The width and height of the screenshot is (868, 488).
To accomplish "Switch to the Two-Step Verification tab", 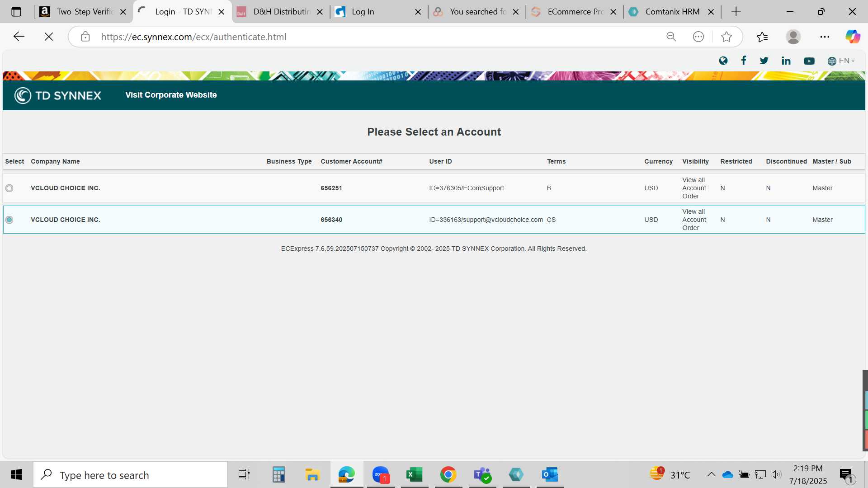I will tap(85, 12).
